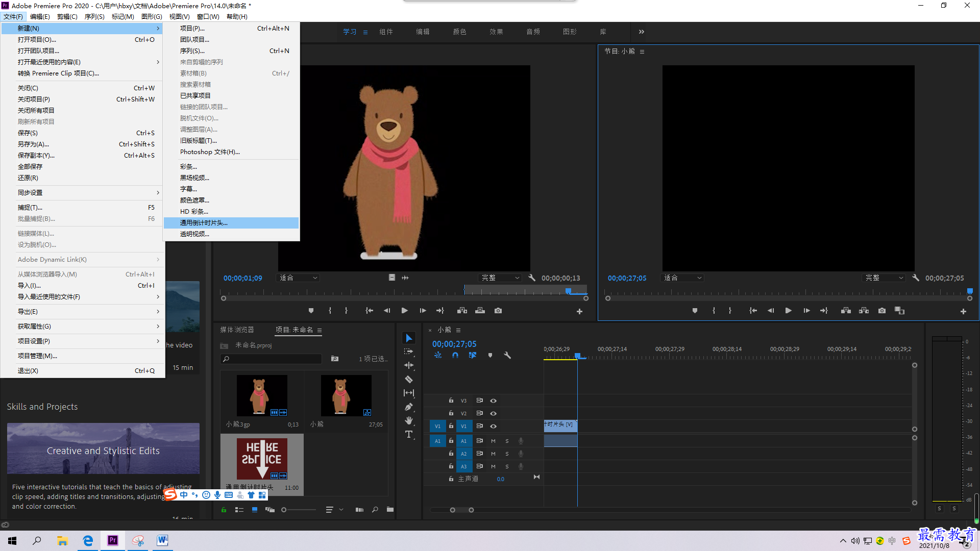Click Insert button in source monitor
Image resolution: width=980 pixels, height=551 pixels.
pyautogui.click(x=462, y=311)
